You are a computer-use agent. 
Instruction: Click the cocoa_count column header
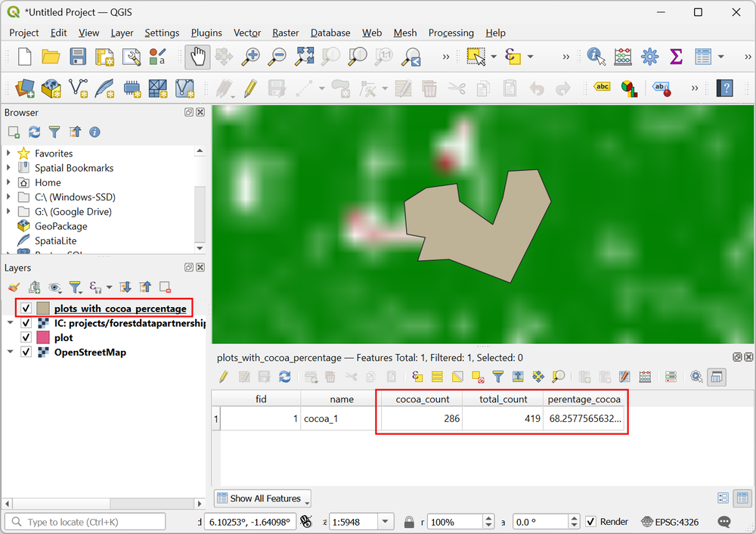coord(422,399)
